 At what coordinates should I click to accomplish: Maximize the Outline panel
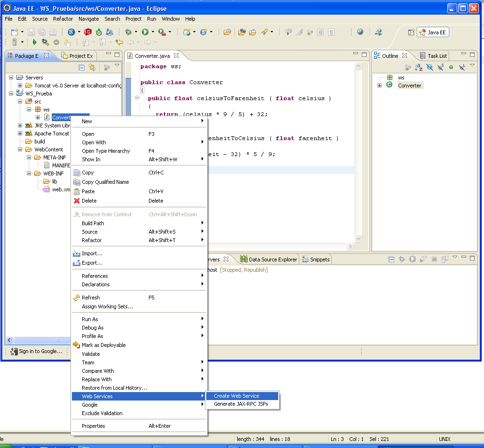pos(472,55)
